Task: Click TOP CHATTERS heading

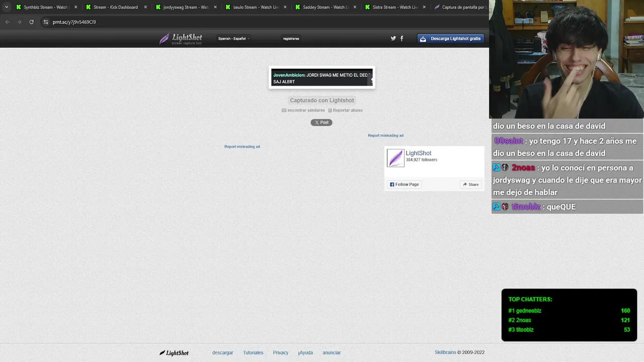Action: (x=530, y=299)
